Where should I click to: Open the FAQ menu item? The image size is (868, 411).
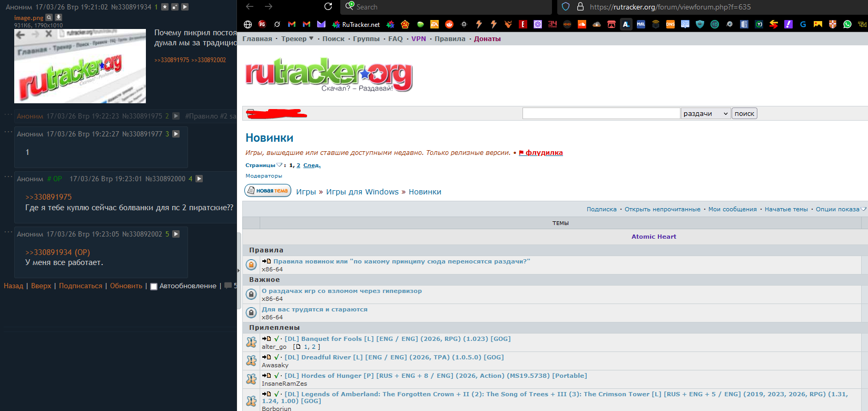396,38
